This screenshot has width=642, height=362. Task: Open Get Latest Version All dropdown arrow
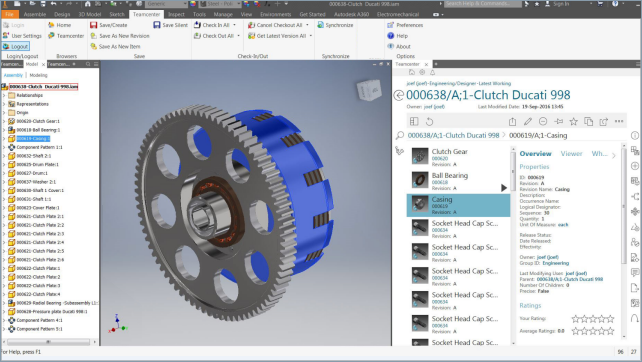click(x=311, y=36)
